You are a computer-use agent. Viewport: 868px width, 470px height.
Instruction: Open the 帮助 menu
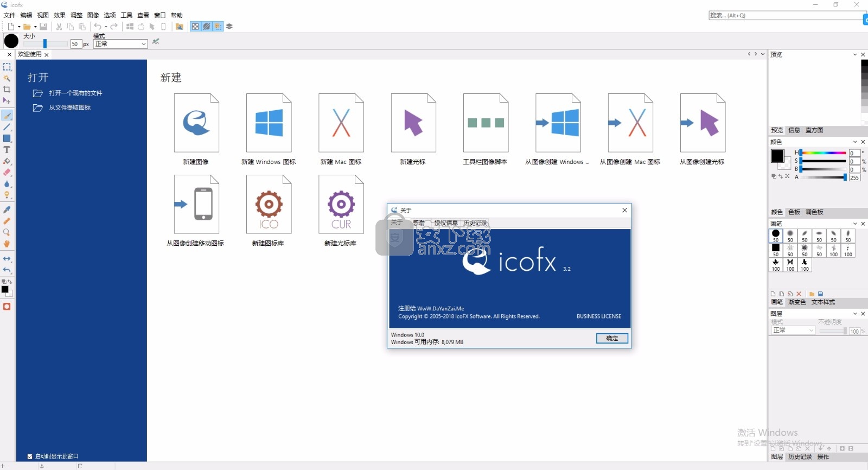(x=177, y=15)
